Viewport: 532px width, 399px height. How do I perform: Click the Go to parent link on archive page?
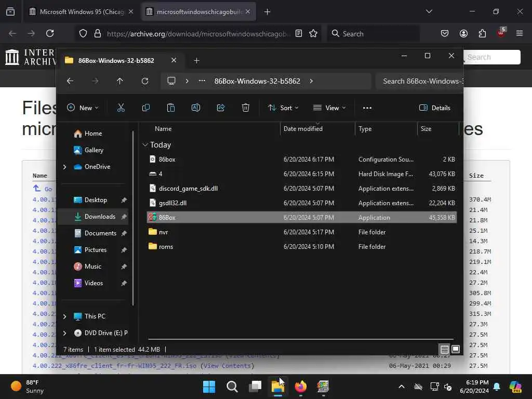click(43, 189)
